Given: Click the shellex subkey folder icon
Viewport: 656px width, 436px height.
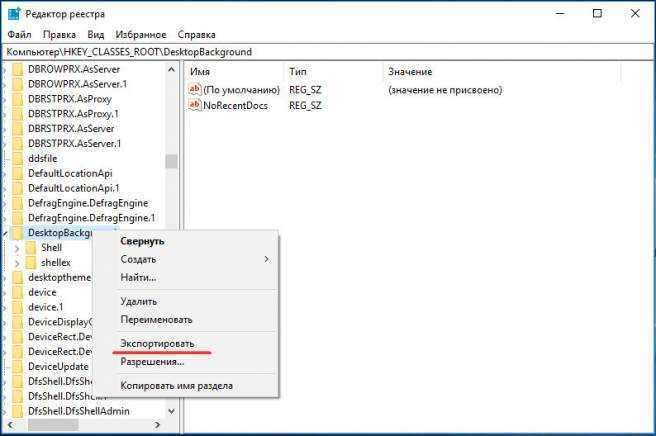Looking at the screenshot, I should coord(31,263).
